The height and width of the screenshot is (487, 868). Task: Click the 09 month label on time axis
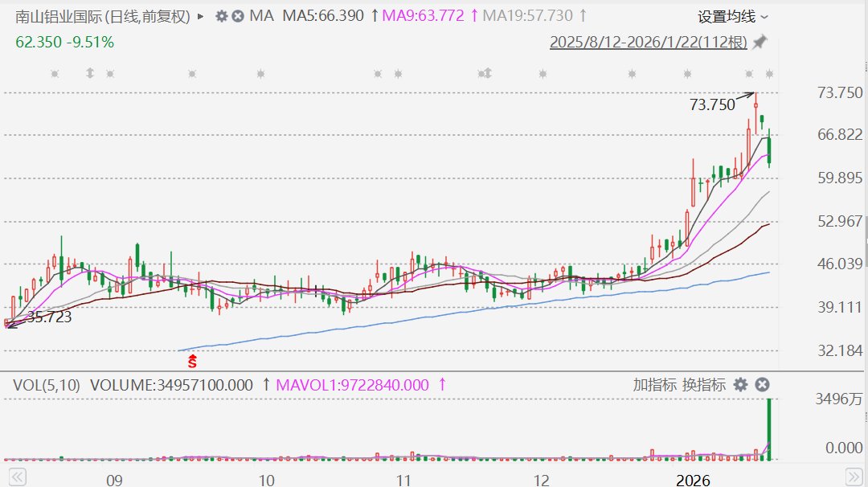point(114,480)
